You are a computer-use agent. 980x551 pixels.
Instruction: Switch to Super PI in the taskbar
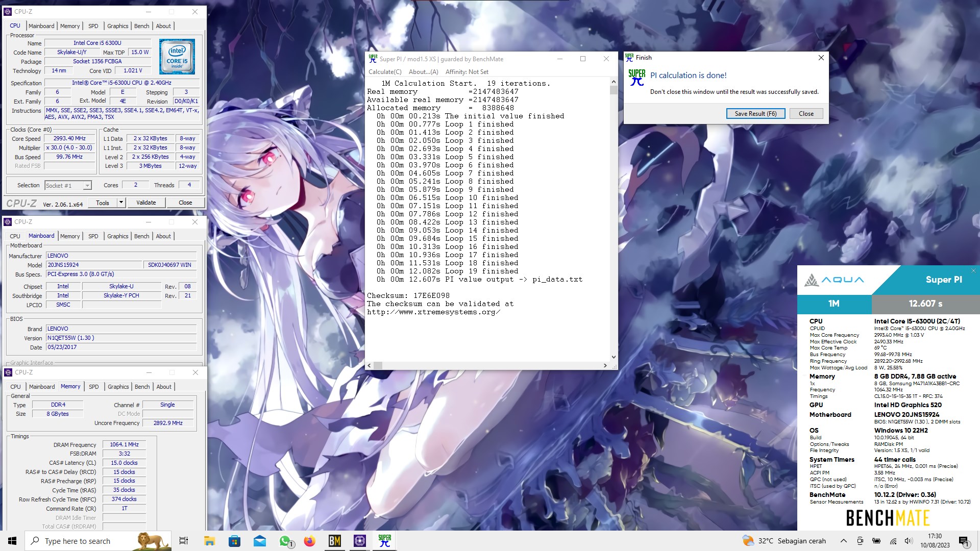click(x=385, y=541)
